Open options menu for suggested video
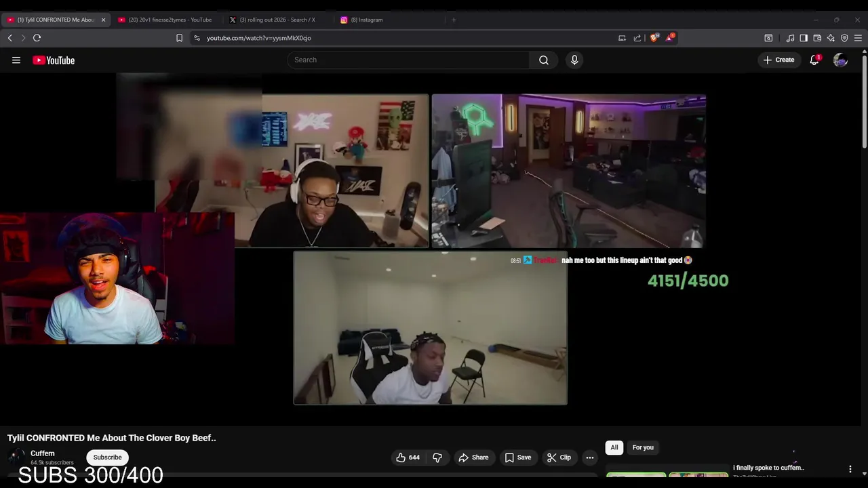This screenshot has height=488, width=868. click(850, 469)
